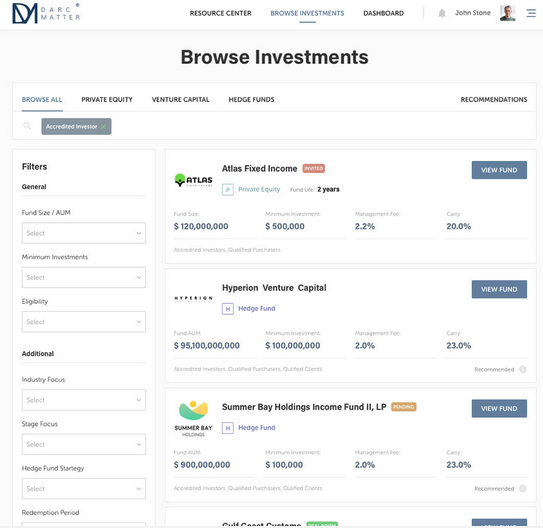Screen dimensions: 543x528
Task: Click the Summer Bay Holdings logo
Action: (193, 419)
